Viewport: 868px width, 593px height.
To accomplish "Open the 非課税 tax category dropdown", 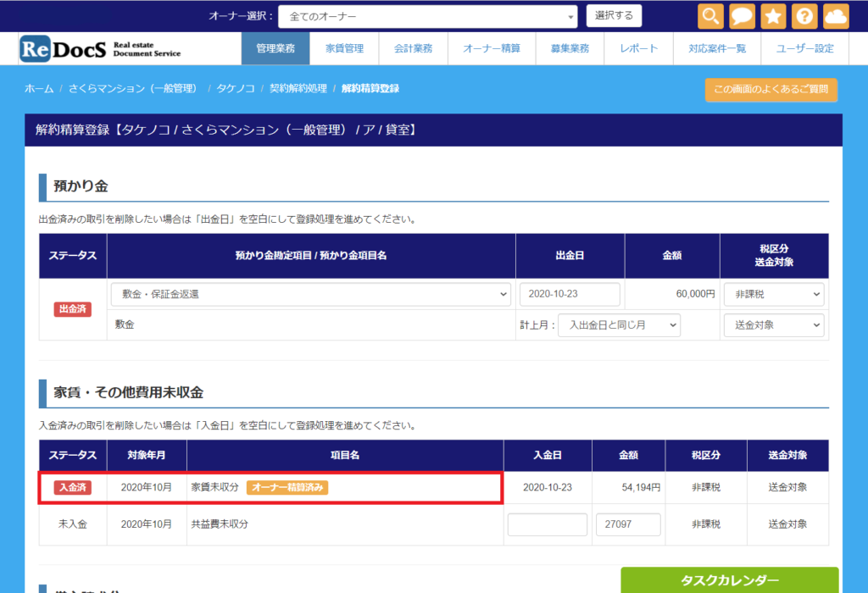I will coord(774,294).
